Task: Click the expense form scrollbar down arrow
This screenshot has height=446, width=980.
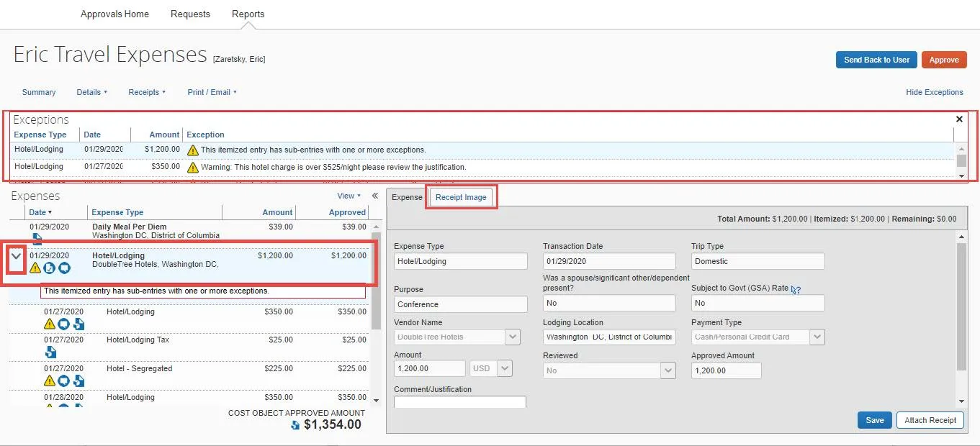Action: click(961, 401)
